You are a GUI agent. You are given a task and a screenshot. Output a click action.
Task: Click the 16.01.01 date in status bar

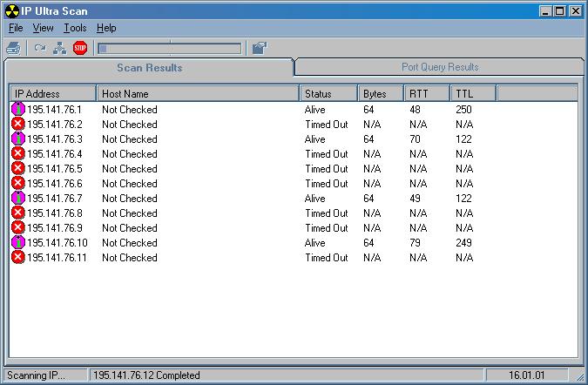click(526, 375)
